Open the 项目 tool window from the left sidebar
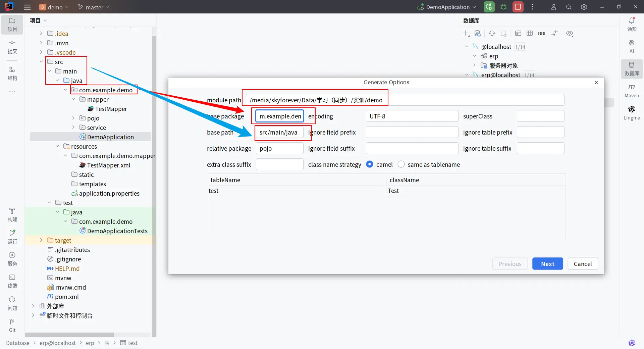 tap(12, 24)
